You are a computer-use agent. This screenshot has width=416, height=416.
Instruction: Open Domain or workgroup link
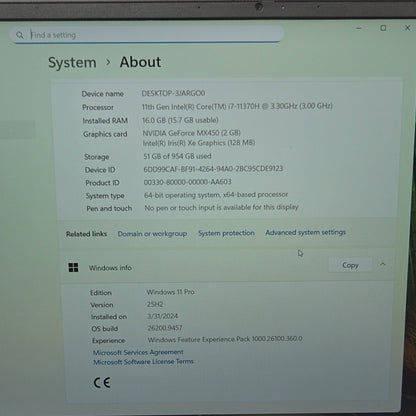coord(152,234)
